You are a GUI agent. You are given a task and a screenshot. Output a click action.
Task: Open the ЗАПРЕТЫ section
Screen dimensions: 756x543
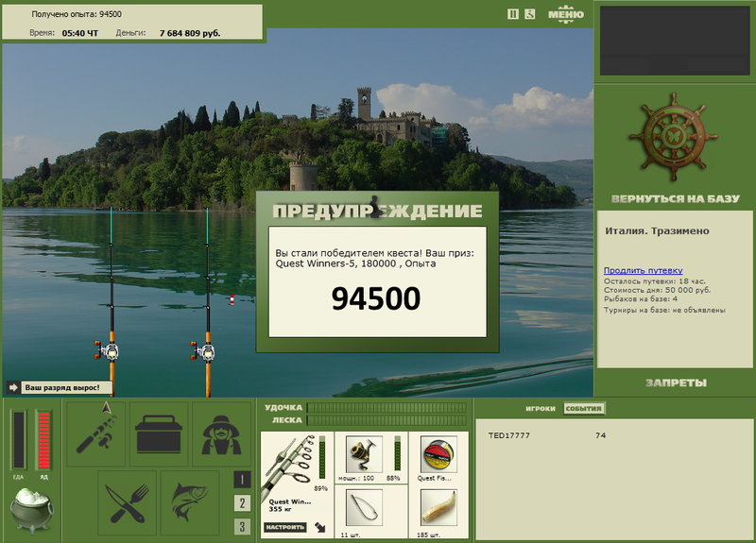676,382
